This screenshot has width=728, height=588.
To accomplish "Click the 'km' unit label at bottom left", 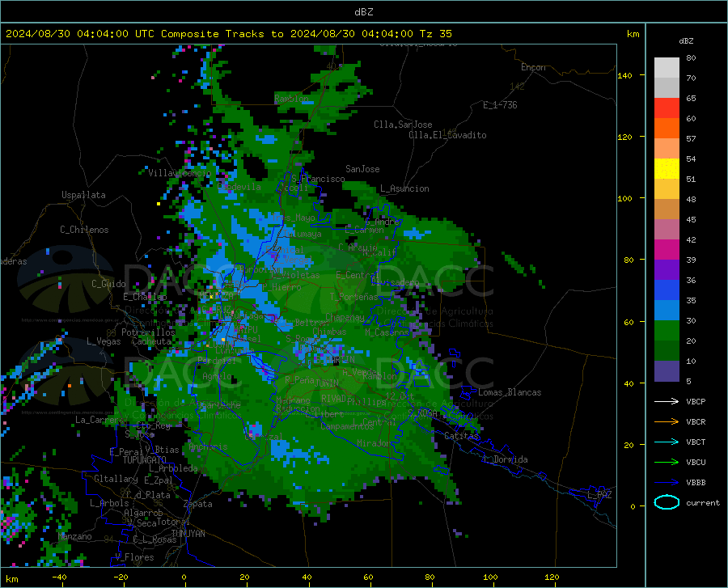I will coord(11,579).
